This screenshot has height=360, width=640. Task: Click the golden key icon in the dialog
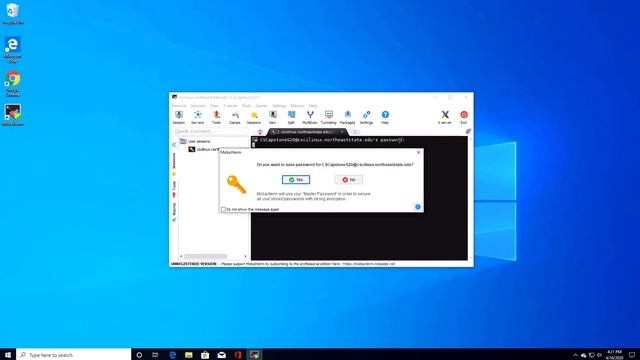[236, 184]
